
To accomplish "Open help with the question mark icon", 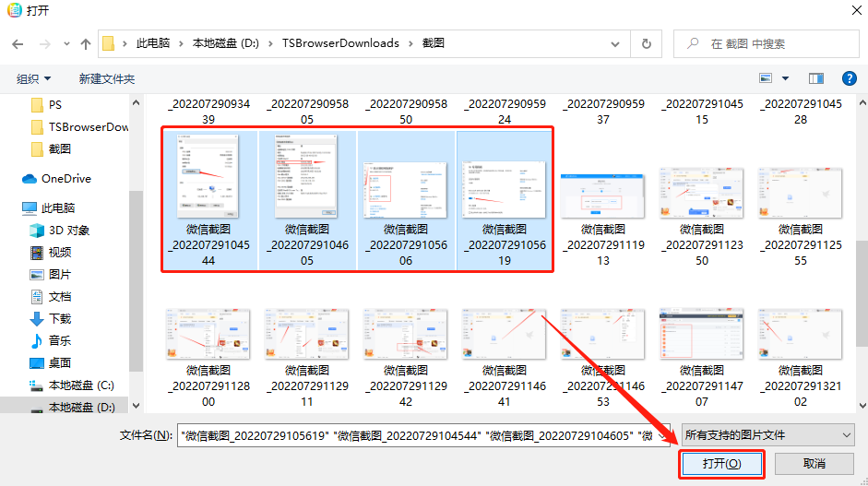I will click(x=850, y=78).
